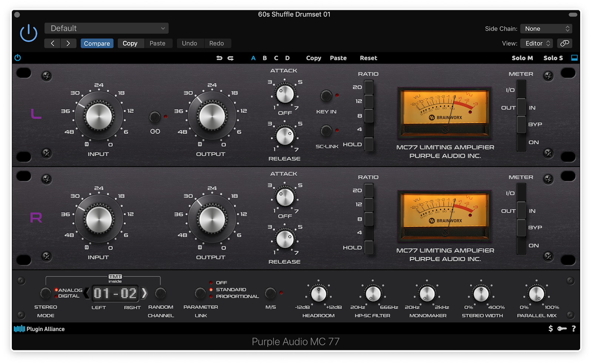Click the blue monitor view icon
The height and width of the screenshot is (364, 592).
[x=574, y=58]
